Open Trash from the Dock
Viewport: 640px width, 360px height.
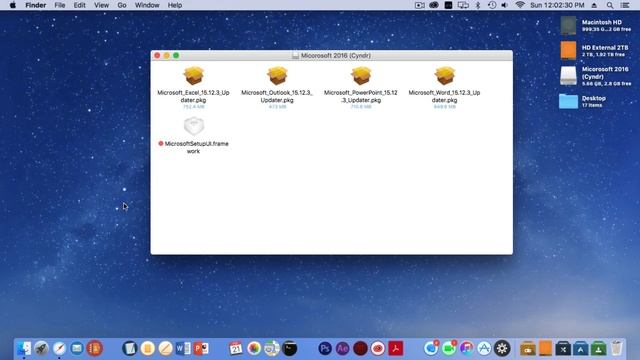(x=617, y=348)
